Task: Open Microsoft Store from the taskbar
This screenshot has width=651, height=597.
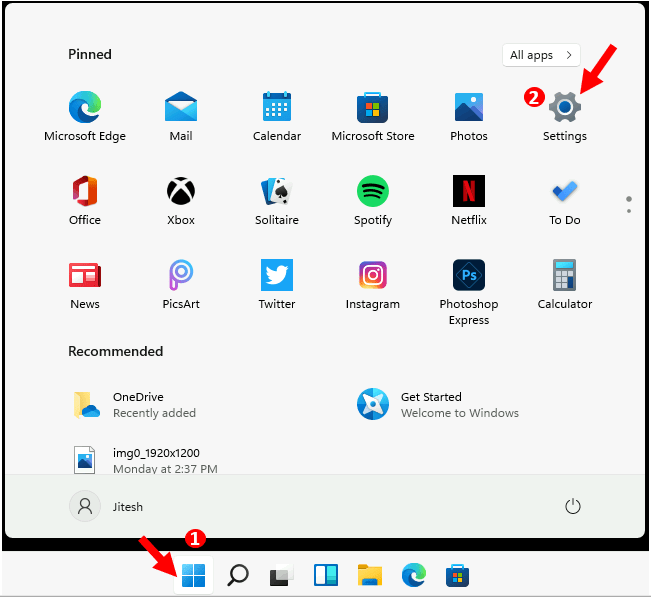Action: [x=458, y=576]
